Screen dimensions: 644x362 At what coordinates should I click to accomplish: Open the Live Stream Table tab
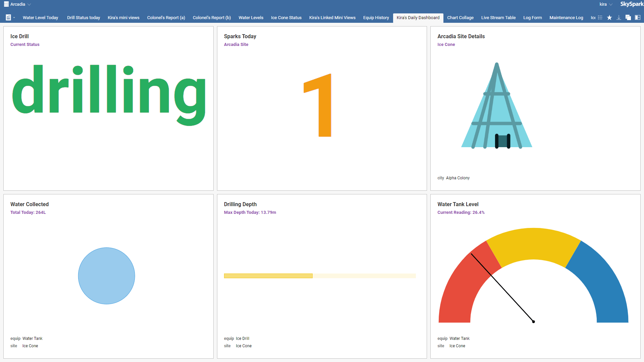(498, 17)
